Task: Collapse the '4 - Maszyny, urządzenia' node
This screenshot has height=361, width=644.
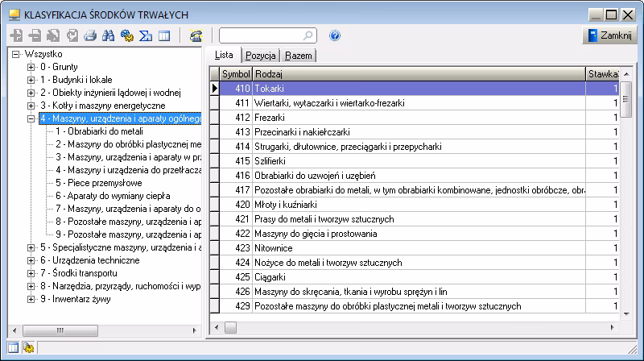Action: tap(31, 118)
